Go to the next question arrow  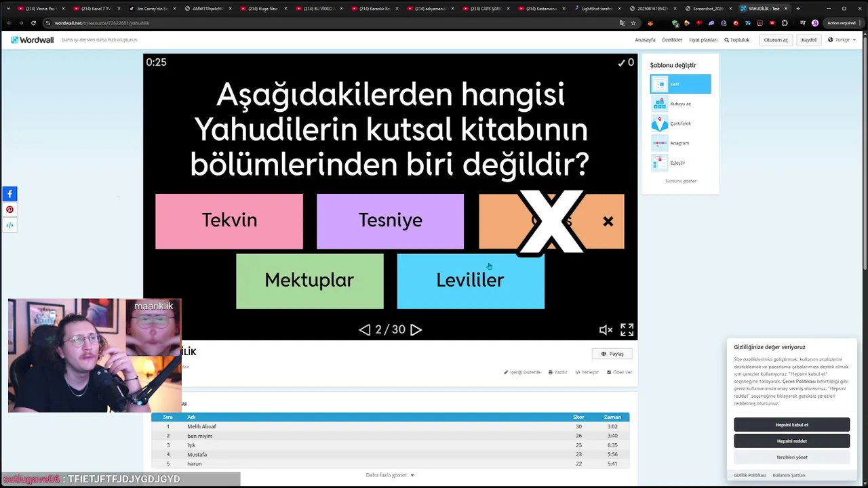click(416, 329)
